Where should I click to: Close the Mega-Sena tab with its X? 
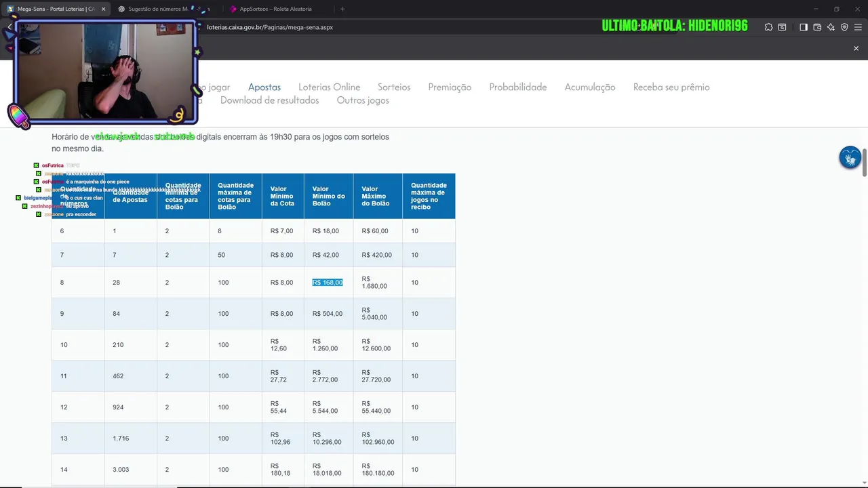point(104,9)
